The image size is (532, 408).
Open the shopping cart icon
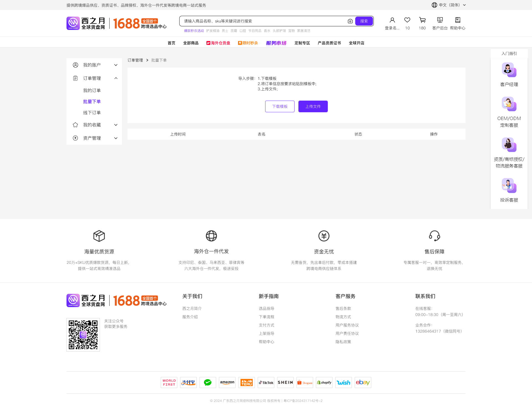(422, 20)
